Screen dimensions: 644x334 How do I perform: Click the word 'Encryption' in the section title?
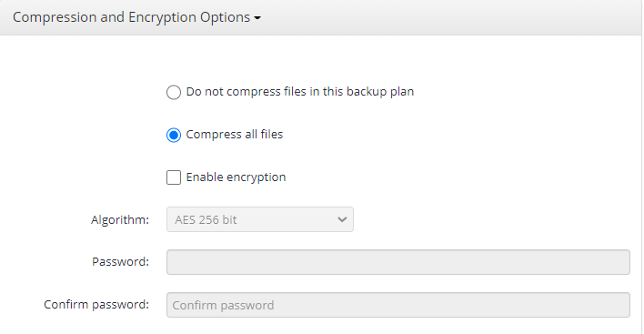pyautogui.click(x=162, y=17)
